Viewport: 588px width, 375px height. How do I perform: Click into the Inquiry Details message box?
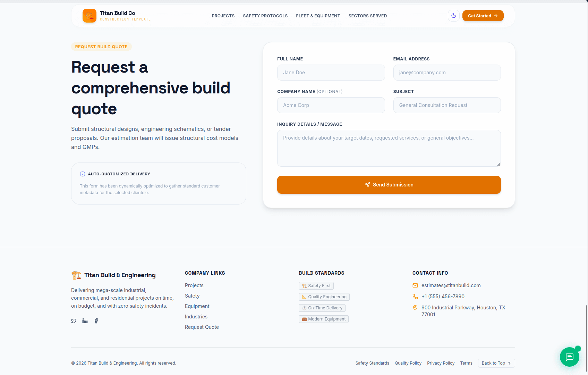click(x=389, y=148)
